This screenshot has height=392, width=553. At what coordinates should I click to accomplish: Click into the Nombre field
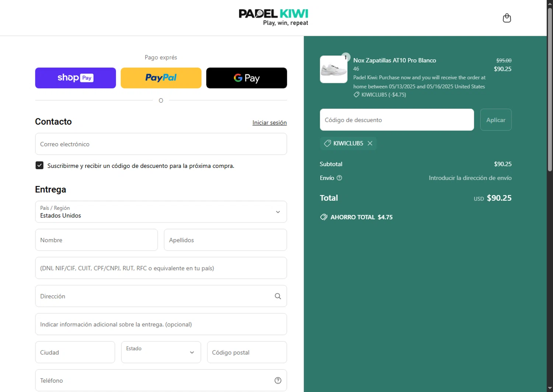[97, 240]
